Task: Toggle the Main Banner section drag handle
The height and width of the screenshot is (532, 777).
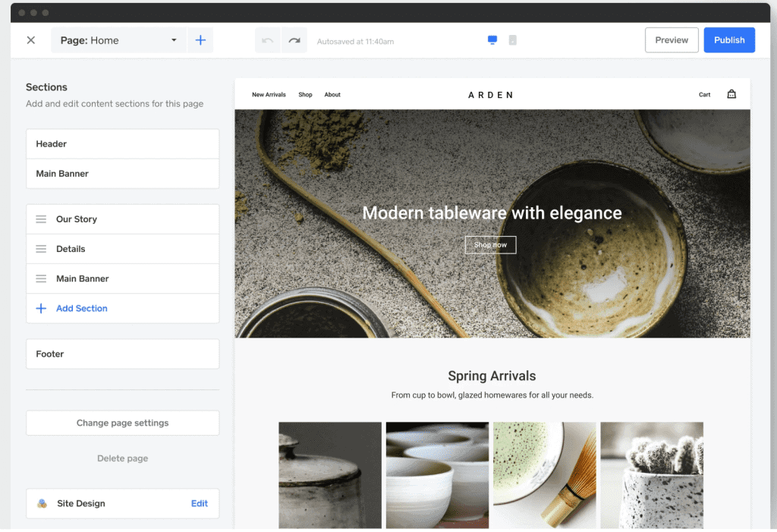Action: 40,279
